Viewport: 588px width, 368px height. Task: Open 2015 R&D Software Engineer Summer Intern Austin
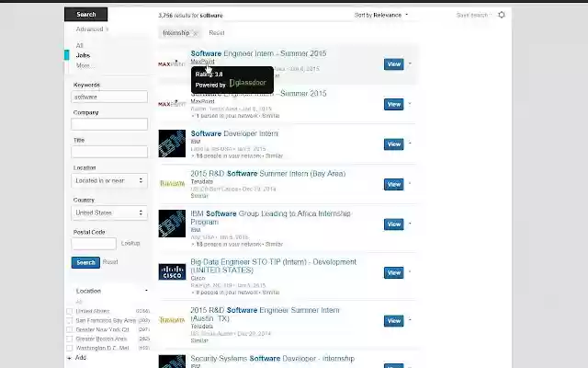[x=265, y=315]
